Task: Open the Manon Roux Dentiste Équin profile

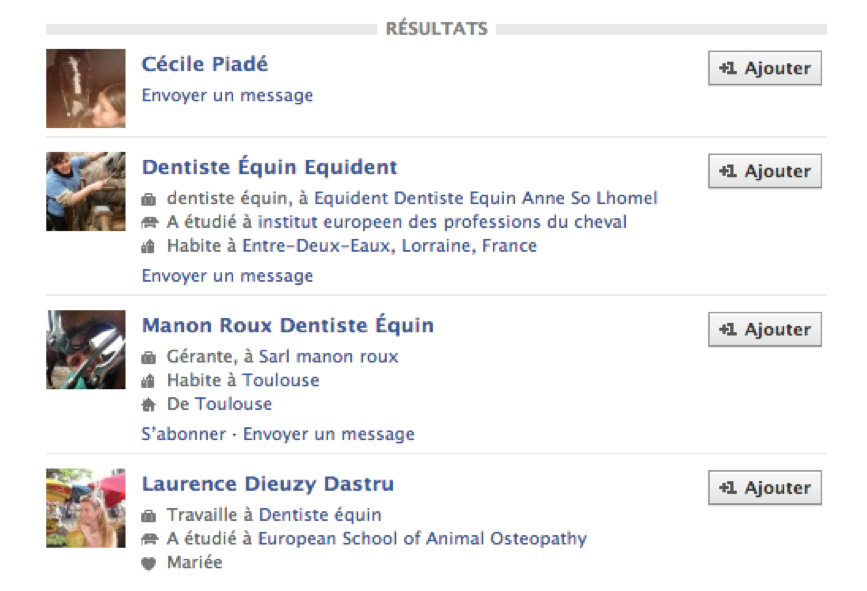Action: [x=288, y=326]
